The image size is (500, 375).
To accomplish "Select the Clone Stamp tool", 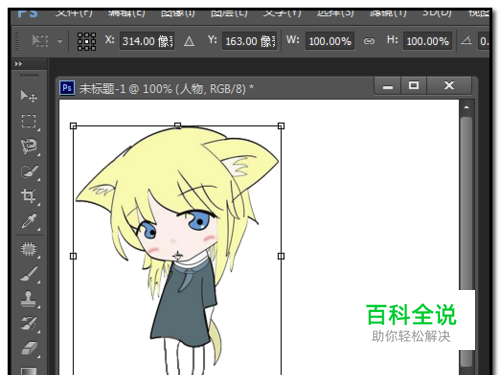I will [29, 299].
